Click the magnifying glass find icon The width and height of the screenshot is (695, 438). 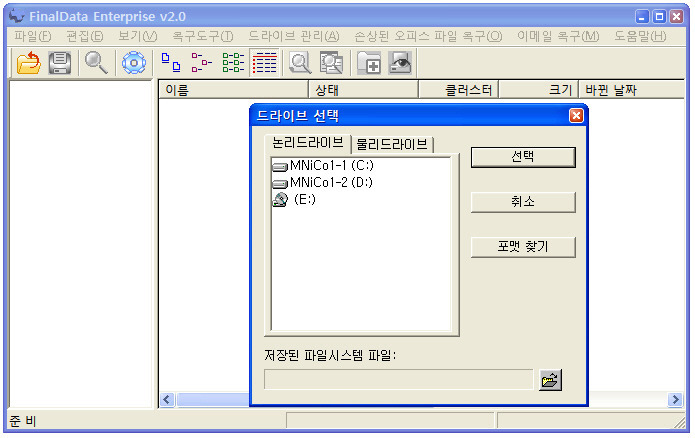(96, 63)
